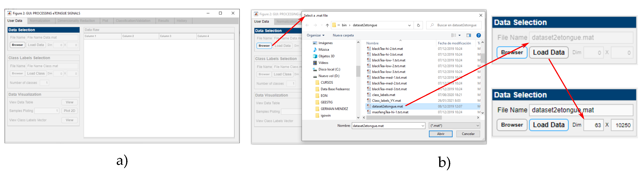Click the file icon beside class_labels.mat
This screenshot has height=175, width=644.
coord(369,95)
